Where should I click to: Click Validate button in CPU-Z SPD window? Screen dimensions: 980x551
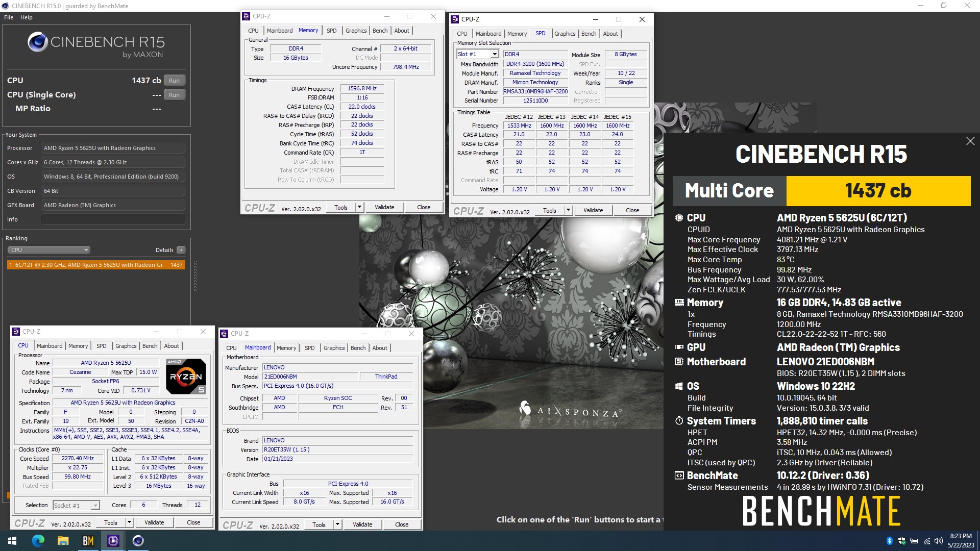(593, 210)
